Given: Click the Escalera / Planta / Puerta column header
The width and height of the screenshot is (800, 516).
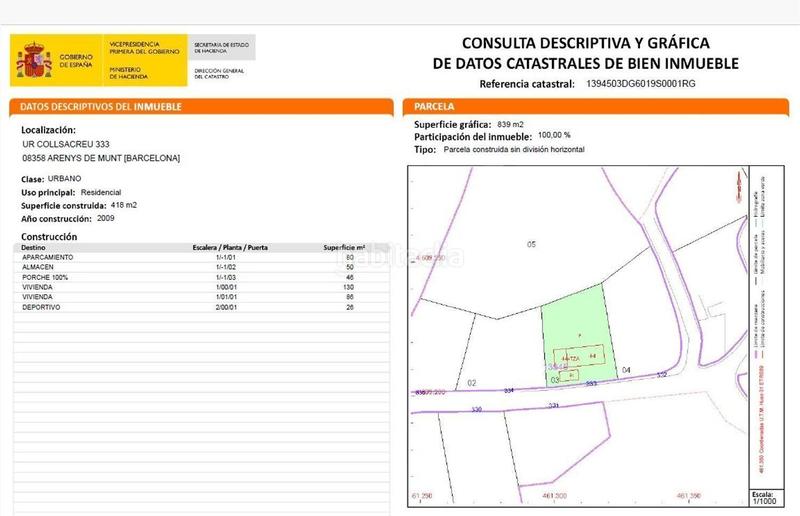Looking at the screenshot, I should pyautogui.click(x=230, y=246).
